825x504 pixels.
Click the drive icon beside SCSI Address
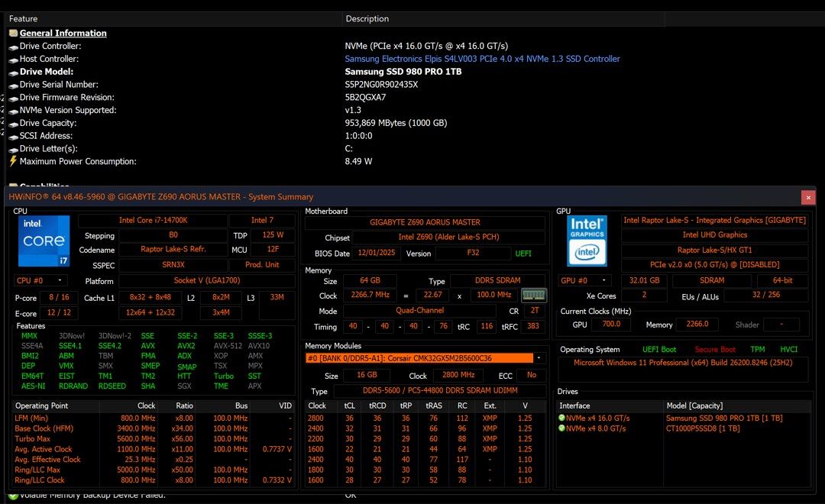point(14,137)
